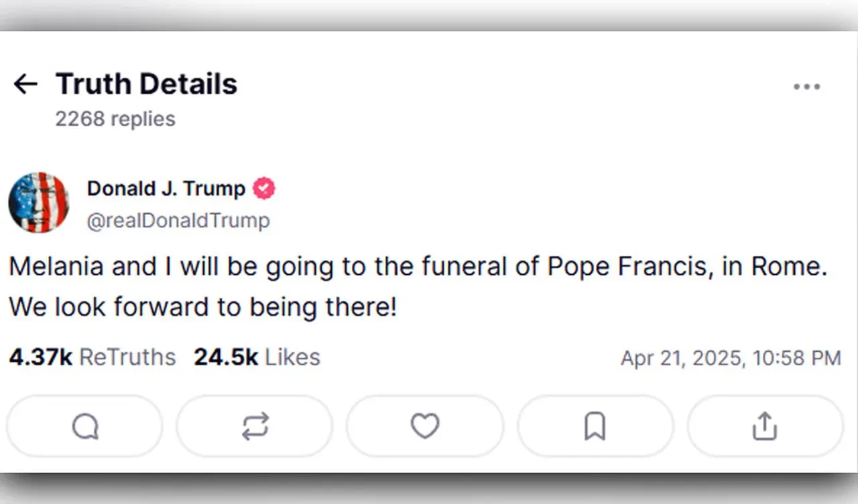Click Donald J. Trump's flag profile picture
This screenshot has height=504, width=858.
39,203
